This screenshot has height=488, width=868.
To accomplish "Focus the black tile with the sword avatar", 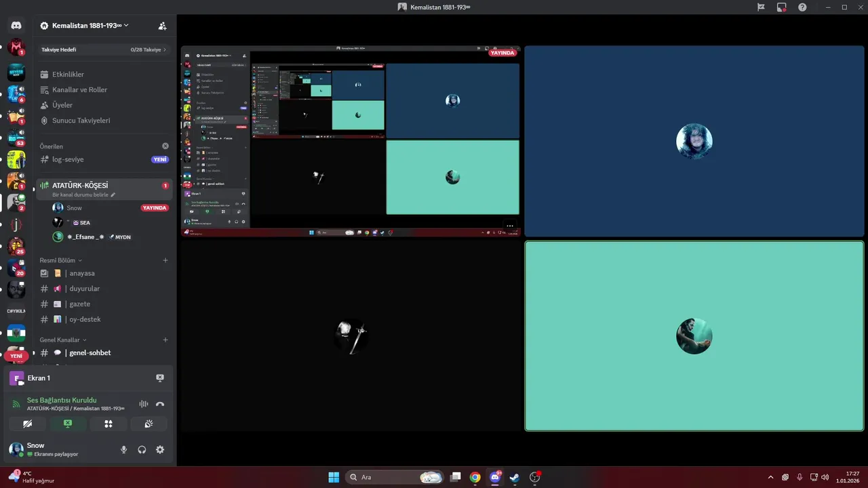I will pos(351,336).
